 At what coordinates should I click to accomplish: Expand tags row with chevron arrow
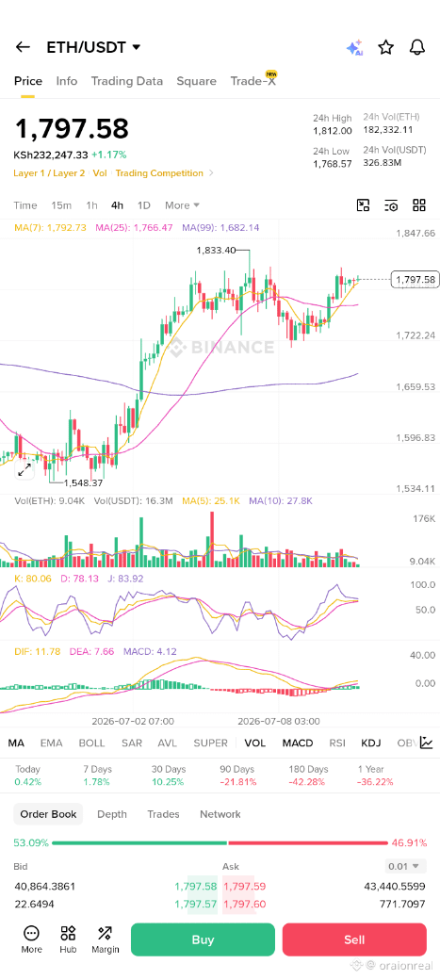211,173
